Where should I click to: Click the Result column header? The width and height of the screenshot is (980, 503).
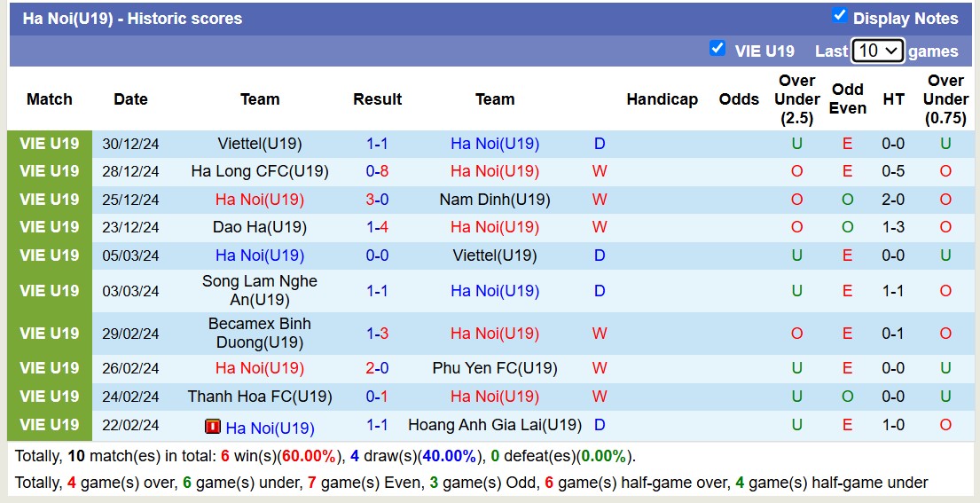point(378,98)
